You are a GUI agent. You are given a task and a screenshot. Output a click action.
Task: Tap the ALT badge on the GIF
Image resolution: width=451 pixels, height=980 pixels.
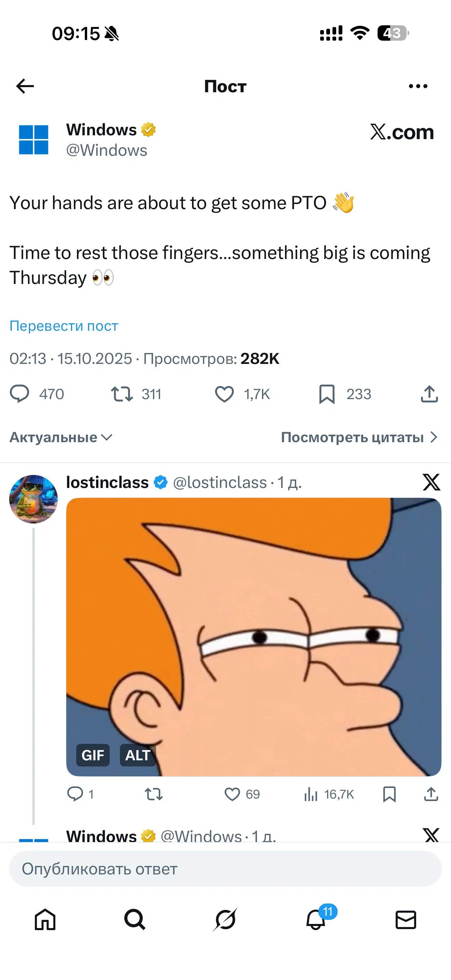pyautogui.click(x=138, y=755)
